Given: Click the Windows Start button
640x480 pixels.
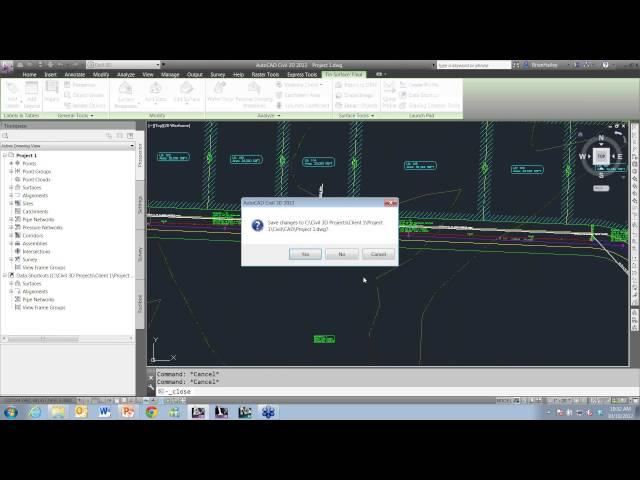Looking at the screenshot, I should [11, 412].
